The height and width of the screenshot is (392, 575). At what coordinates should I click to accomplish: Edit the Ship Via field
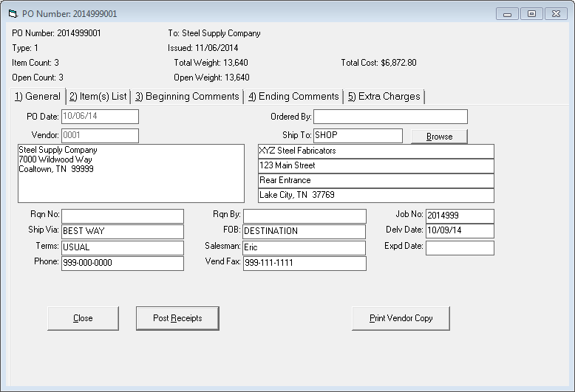[122, 231]
